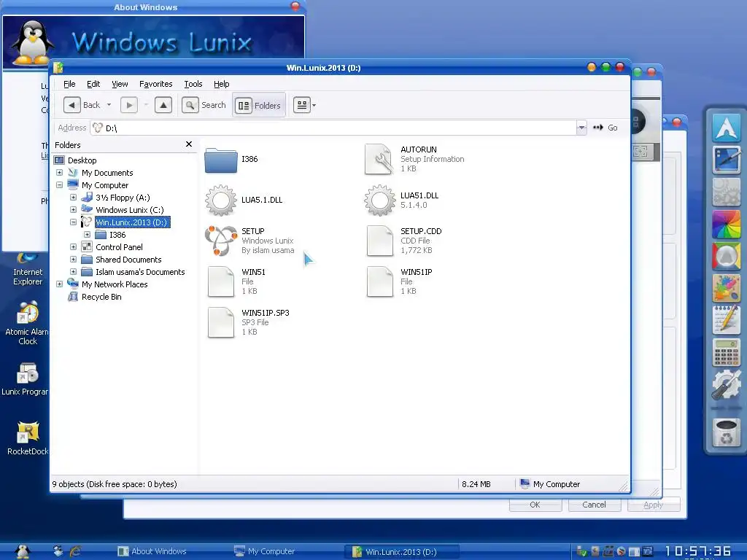Switch to My Computer taskbar button

coord(265,551)
